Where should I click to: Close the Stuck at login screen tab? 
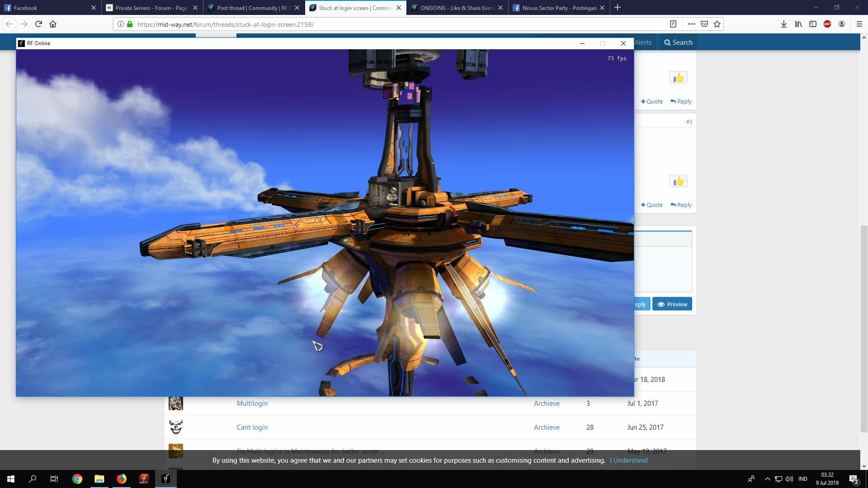[399, 8]
